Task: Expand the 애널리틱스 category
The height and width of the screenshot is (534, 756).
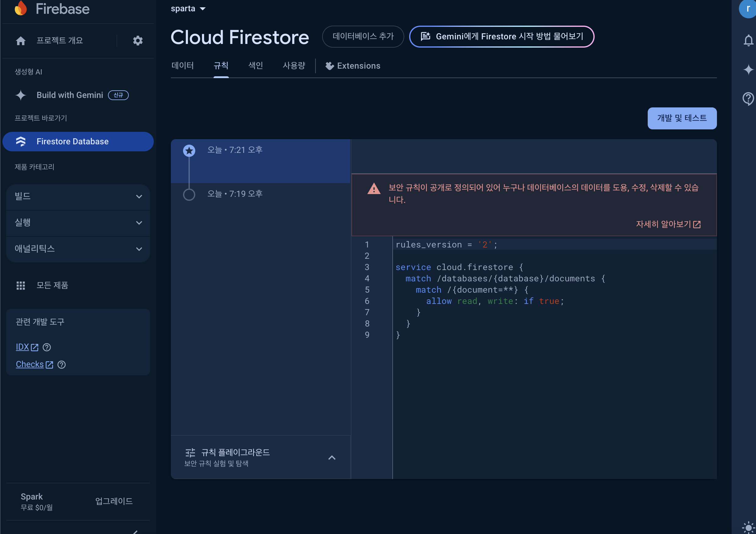Action: pyautogui.click(x=78, y=249)
